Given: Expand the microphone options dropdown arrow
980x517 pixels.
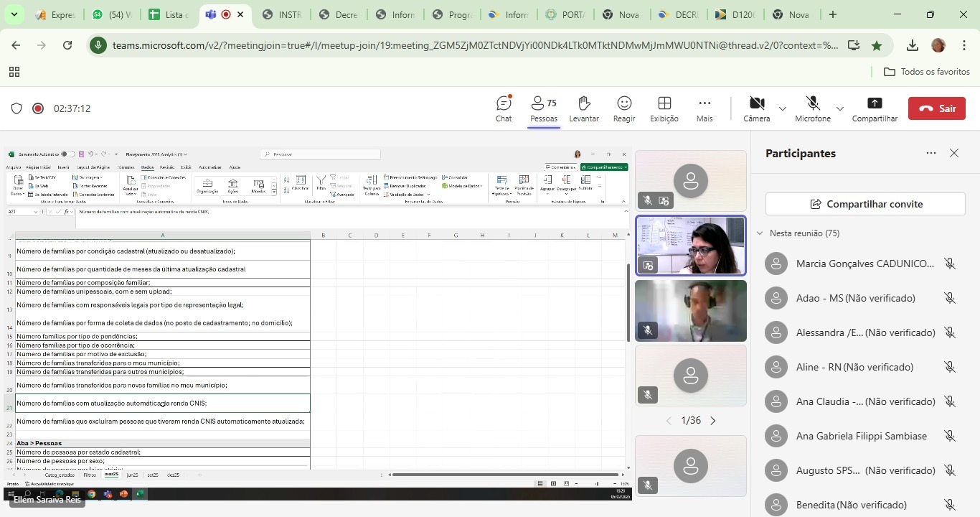Looking at the screenshot, I should click(x=840, y=109).
